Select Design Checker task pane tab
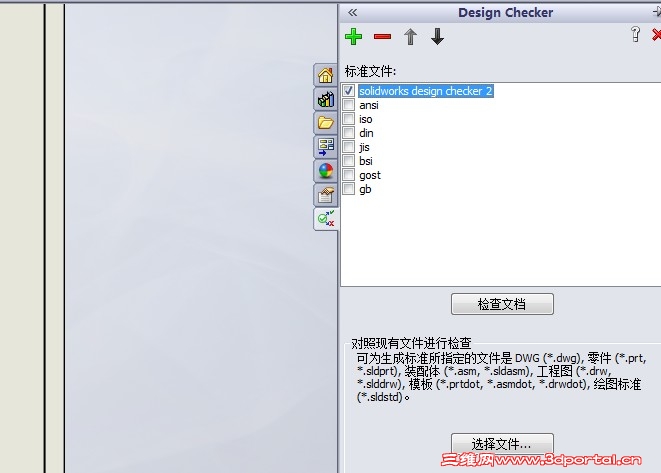 click(325, 219)
